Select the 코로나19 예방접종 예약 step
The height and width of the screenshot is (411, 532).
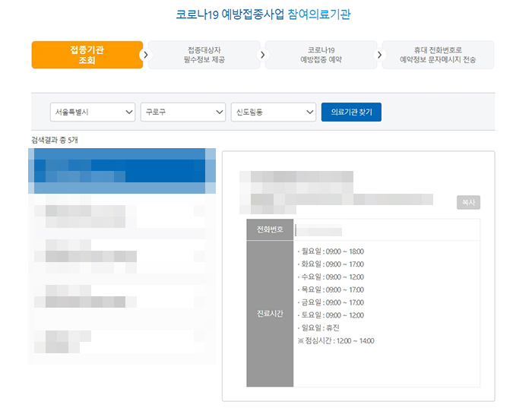point(321,55)
